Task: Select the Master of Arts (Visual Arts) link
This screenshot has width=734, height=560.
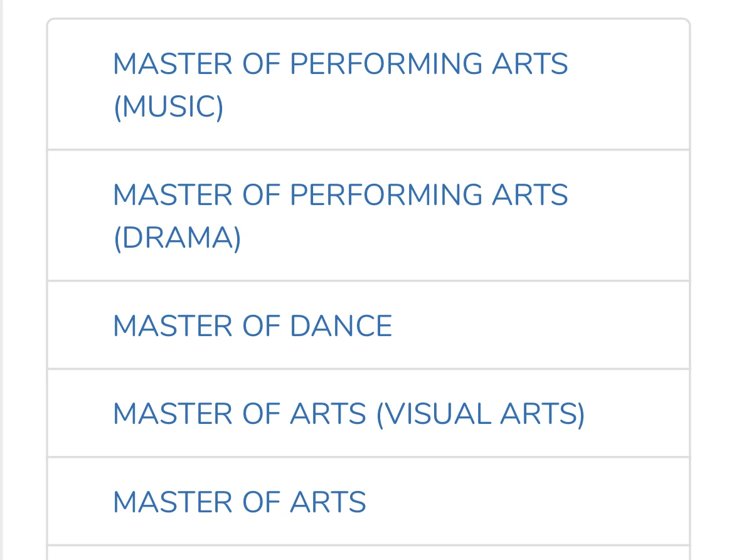Action: click(x=348, y=415)
